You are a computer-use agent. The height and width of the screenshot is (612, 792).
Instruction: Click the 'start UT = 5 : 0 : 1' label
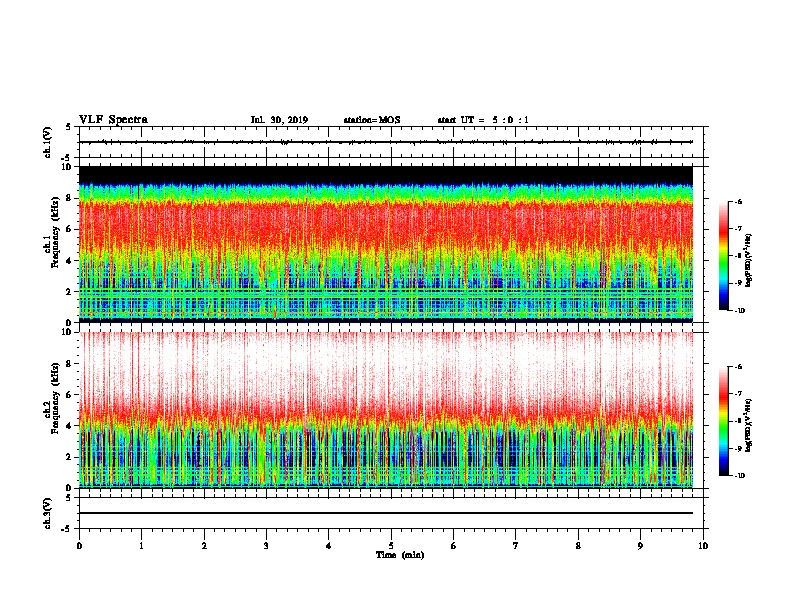pyautogui.click(x=483, y=120)
